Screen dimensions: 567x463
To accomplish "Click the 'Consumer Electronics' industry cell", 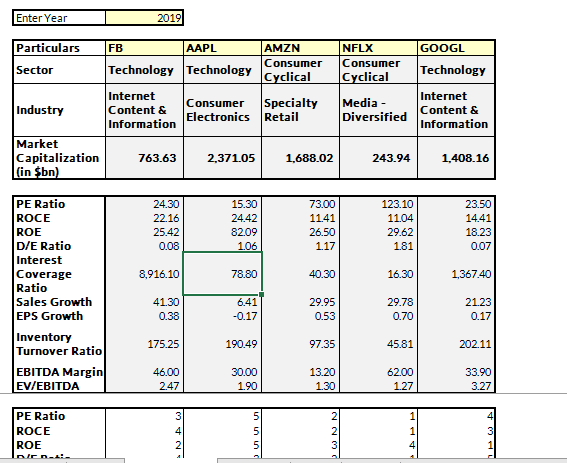I will (x=222, y=110).
